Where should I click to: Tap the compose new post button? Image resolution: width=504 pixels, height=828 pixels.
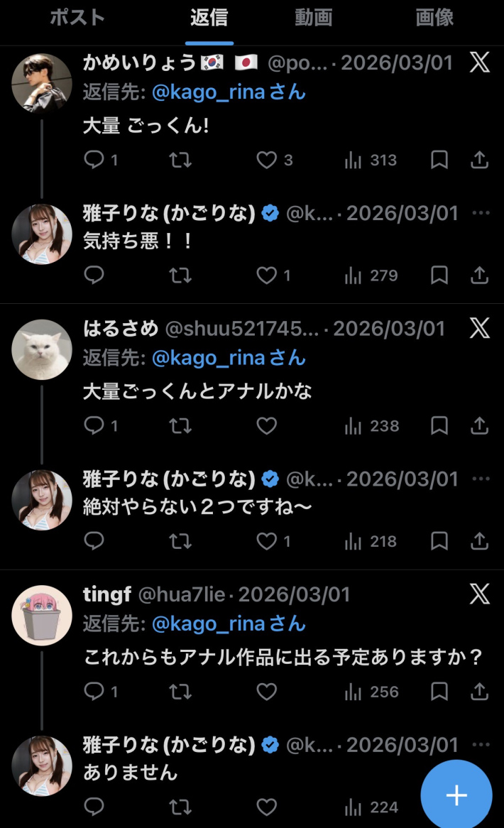click(x=456, y=794)
